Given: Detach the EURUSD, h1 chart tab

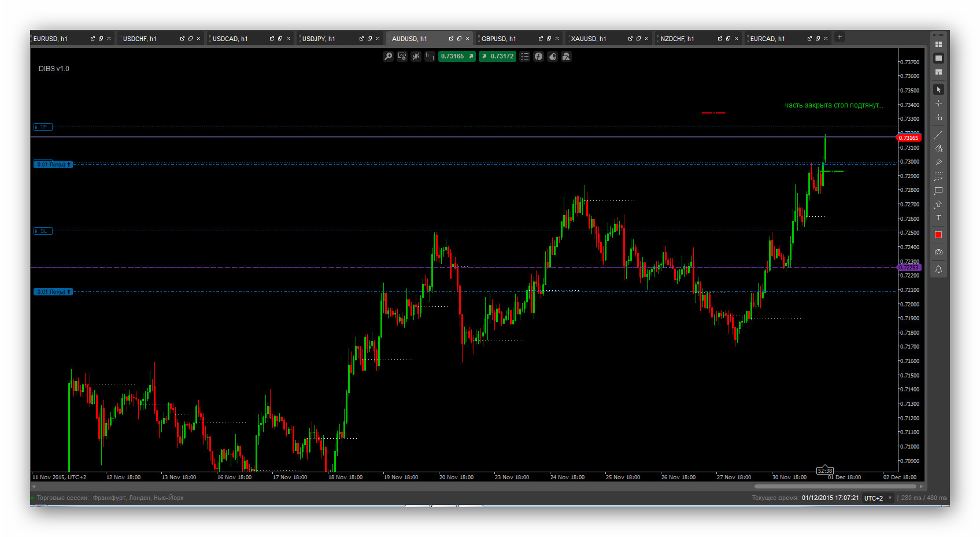Looking at the screenshot, I should tap(93, 39).
